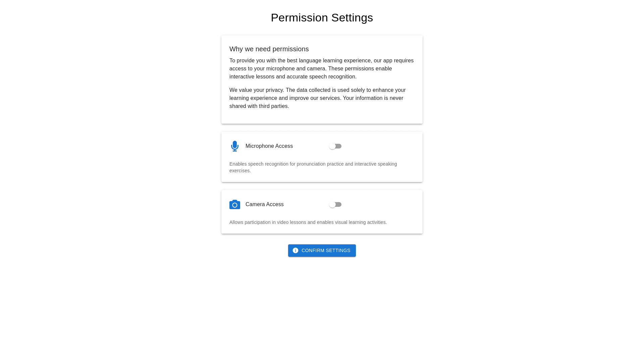This screenshot has width=644, height=362.
Task: Click empty space inside the Camera Access card
Action: click(382, 204)
